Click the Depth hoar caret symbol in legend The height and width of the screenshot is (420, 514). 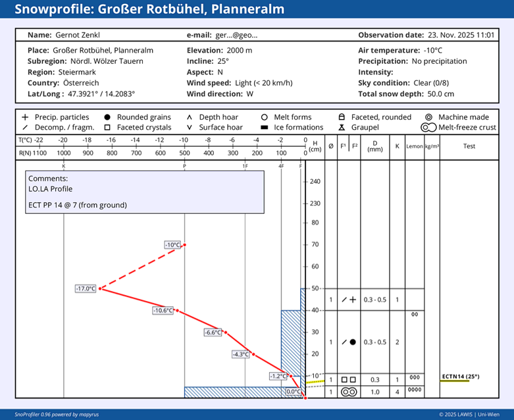pos(190,117)
